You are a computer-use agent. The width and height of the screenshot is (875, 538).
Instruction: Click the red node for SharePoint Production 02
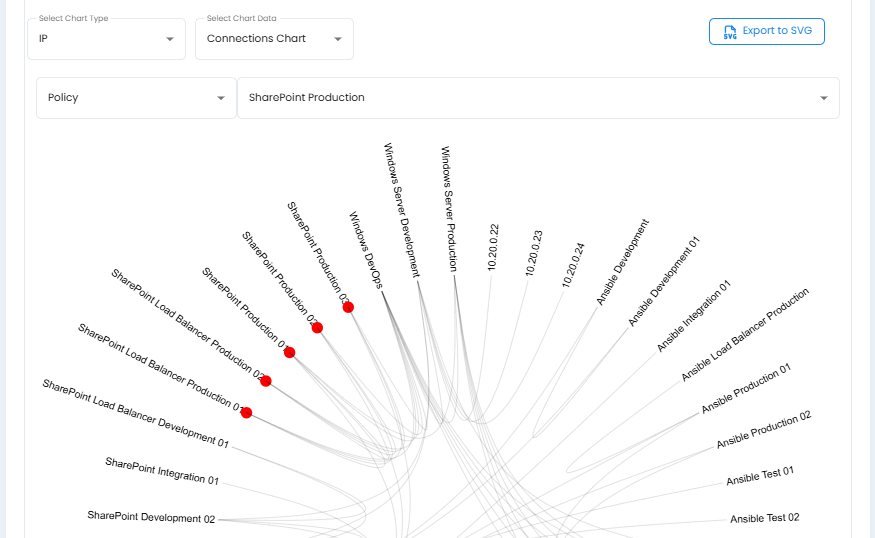tap(317, 328)
